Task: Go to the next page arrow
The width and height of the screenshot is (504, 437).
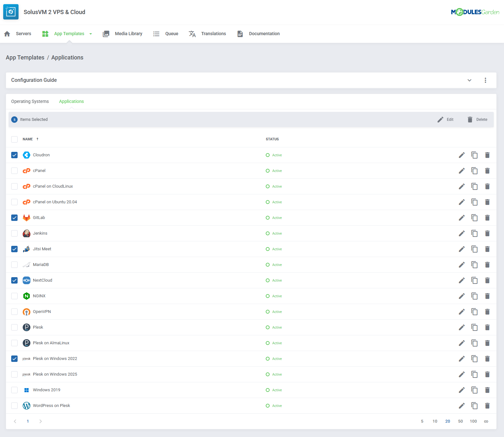Action: pyautogui.click(x=41, y=421)
